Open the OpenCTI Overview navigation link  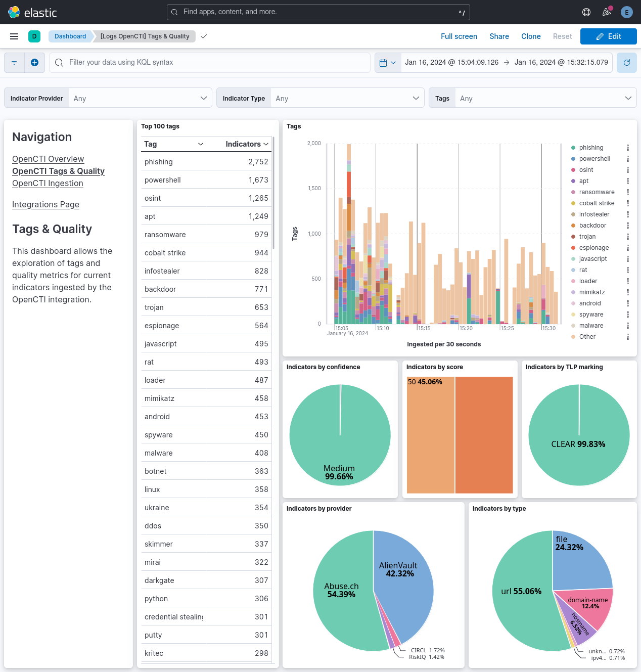48,159
